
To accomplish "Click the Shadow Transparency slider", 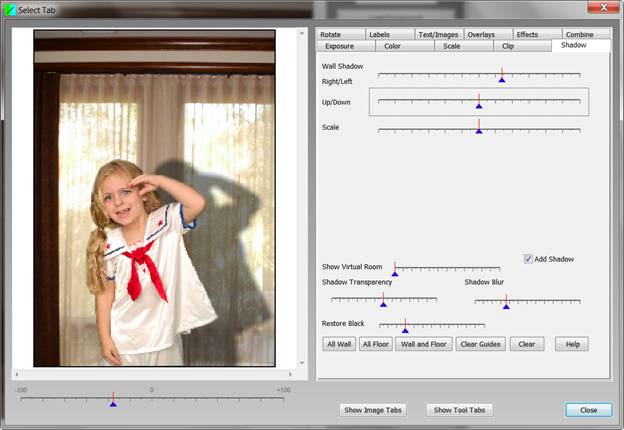I will click(384, 299).
